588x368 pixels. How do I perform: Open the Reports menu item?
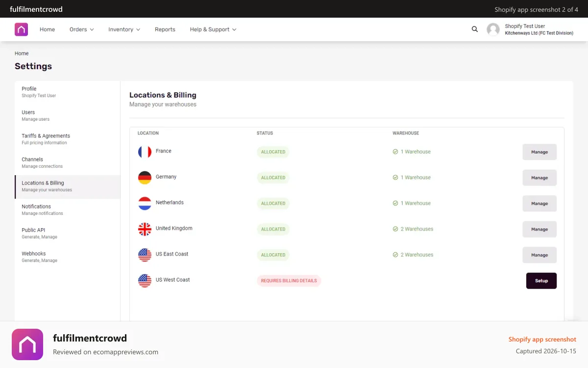[x=165, y=29]
